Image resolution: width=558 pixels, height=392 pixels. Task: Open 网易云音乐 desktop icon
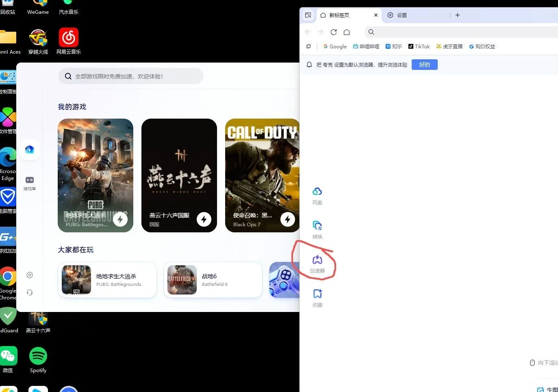69,41
